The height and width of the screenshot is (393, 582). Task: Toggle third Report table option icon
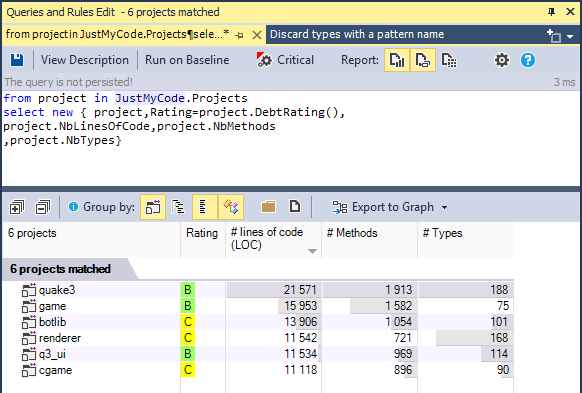[449, 60]
